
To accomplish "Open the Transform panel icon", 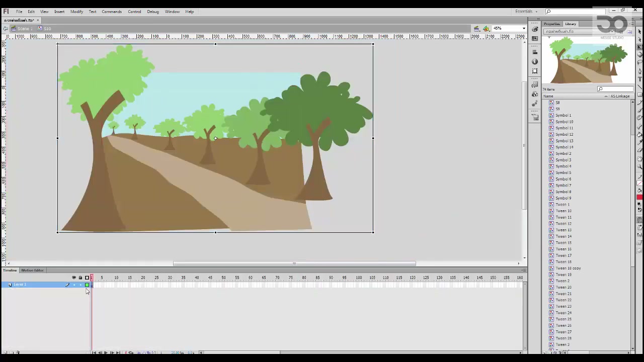I will 535,71.
